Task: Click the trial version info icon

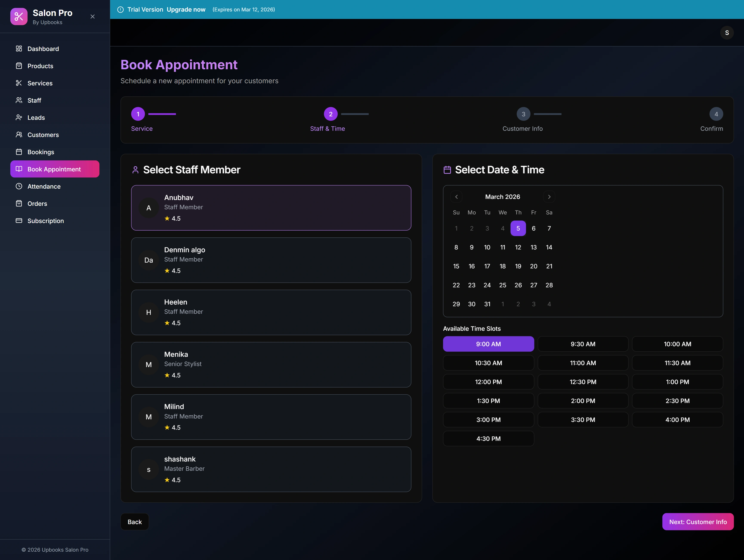Action: (120, 9)
